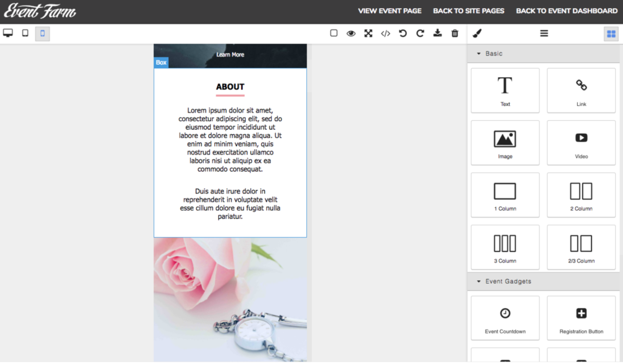The image size is (623, 364).
Task: Switch to mobile device preview
Action: tap(42, 33)
